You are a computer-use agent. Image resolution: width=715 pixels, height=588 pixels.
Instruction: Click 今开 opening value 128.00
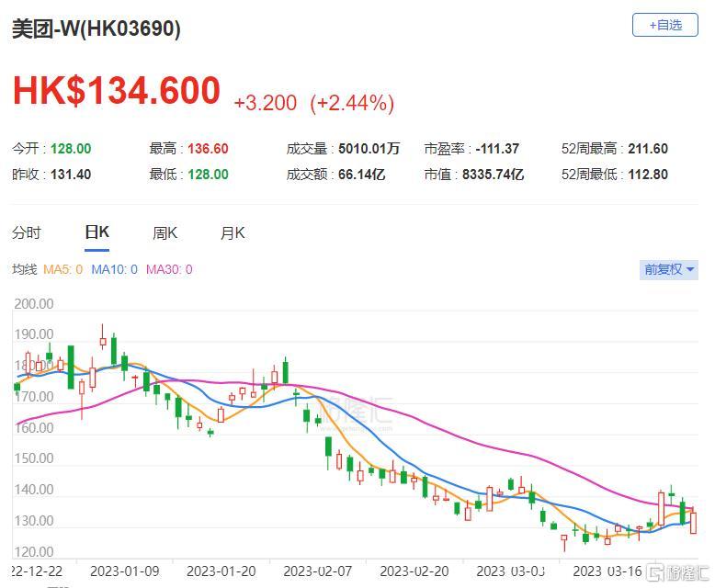71,149
